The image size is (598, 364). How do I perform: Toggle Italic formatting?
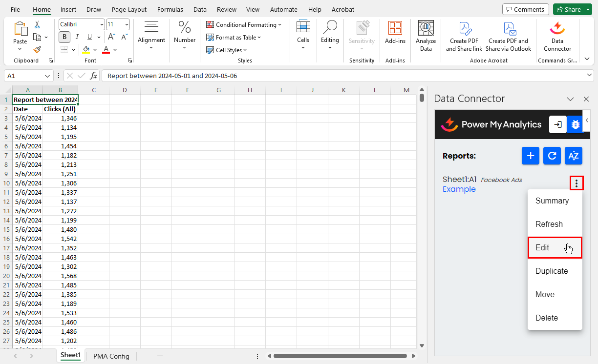[x=77, y=37]
